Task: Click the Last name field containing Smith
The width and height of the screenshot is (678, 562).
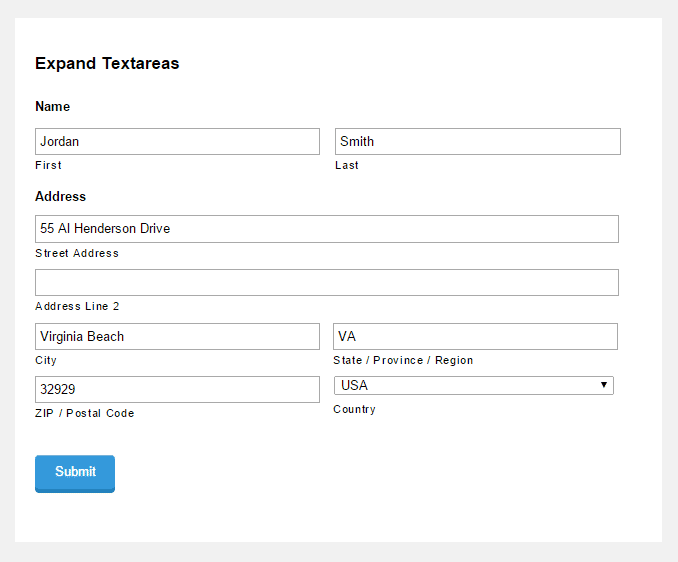Action: point(477,141)
